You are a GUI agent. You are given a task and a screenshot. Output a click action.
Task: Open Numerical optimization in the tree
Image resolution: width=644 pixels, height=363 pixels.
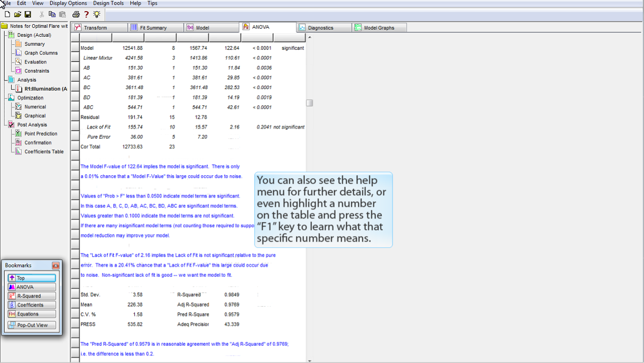(35, 107)
